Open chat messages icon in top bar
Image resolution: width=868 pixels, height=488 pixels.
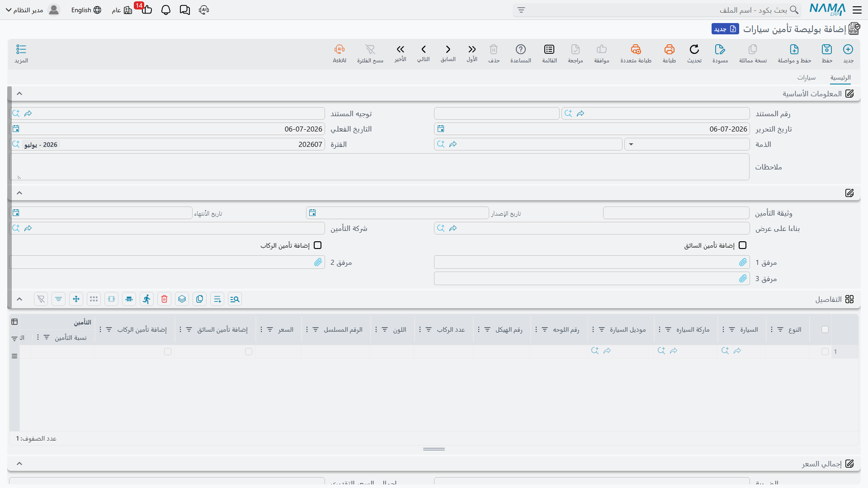pyautogui.click(x=185, y=10)
